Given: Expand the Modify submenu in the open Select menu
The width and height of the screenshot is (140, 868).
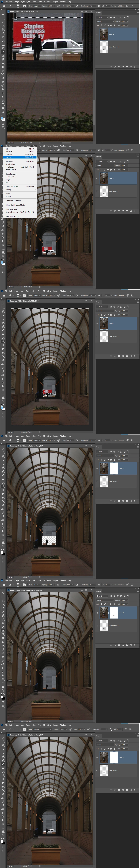Looking at the screenshot, I should (x=20, y=189).
